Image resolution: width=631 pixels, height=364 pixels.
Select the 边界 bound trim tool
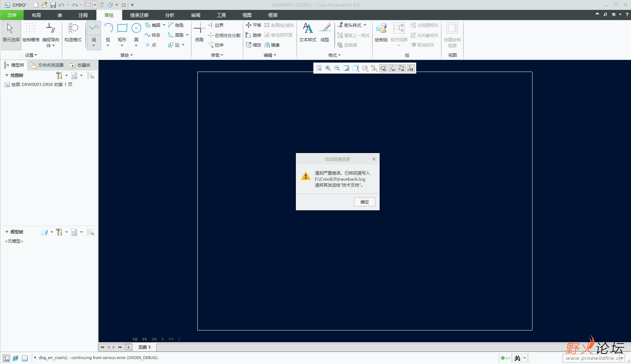(x=216, y=25)
